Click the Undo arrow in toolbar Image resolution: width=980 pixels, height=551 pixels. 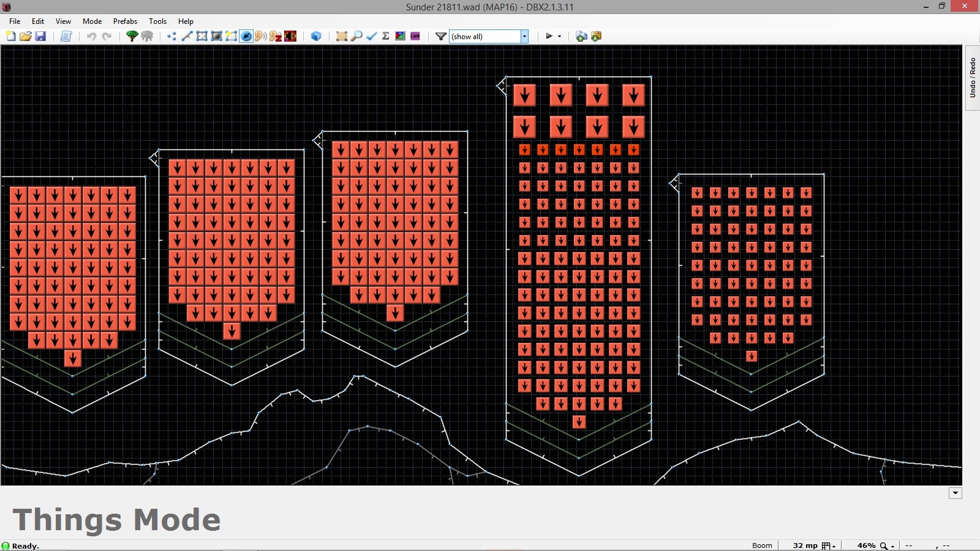click(x=91, y=36)
